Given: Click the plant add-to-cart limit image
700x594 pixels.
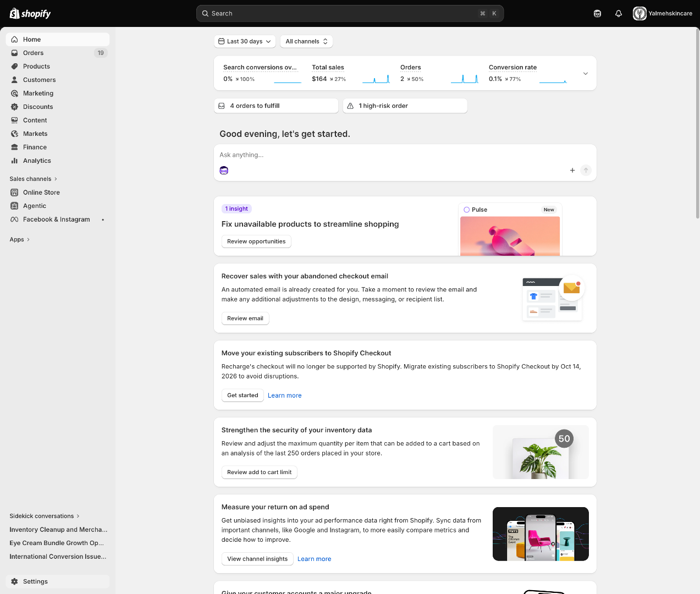Looking at the screenshot, I should point(541,452).
